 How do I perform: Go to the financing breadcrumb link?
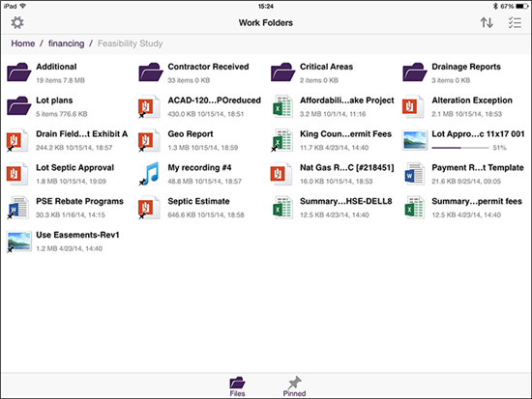tap(66, 43)
